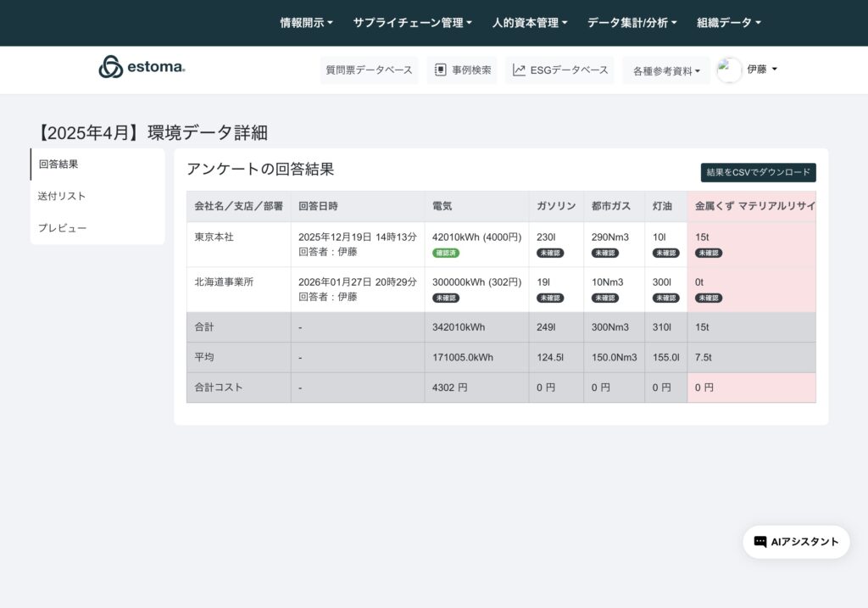Image resolution: width=868 pixels, height=608 pixels.
Task: Open the 質問票データベース link
Action: (x=369, y=70)
